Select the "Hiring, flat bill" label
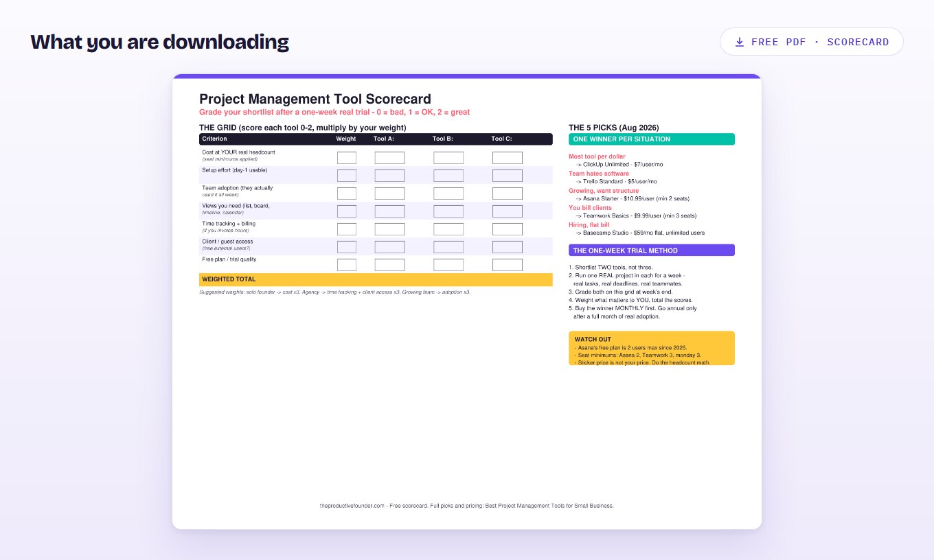The image size is (934, 560). click(589, 225)
